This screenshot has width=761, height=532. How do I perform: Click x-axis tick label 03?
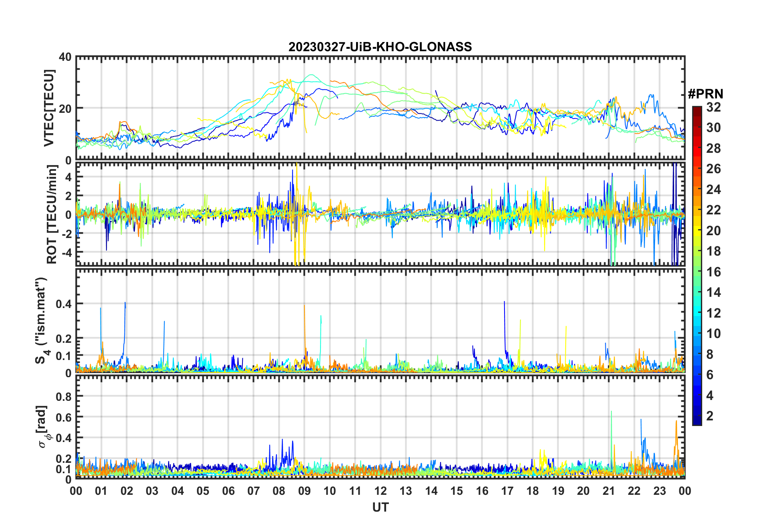[152, 491]
